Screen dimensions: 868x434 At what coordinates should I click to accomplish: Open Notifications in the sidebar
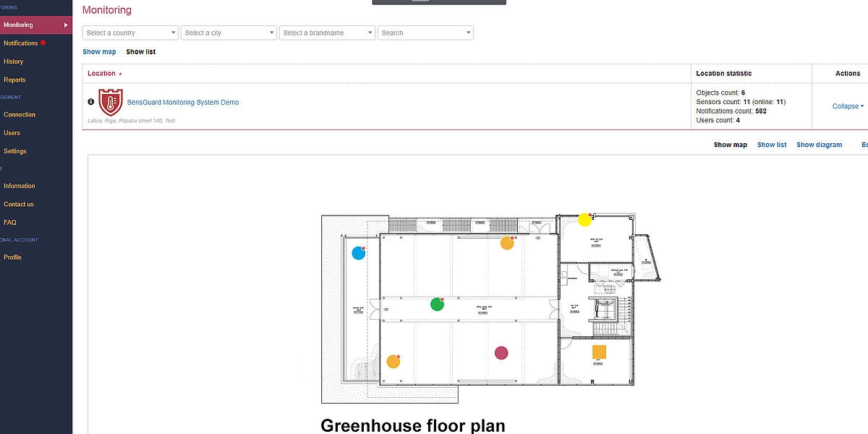click(20, 43)
